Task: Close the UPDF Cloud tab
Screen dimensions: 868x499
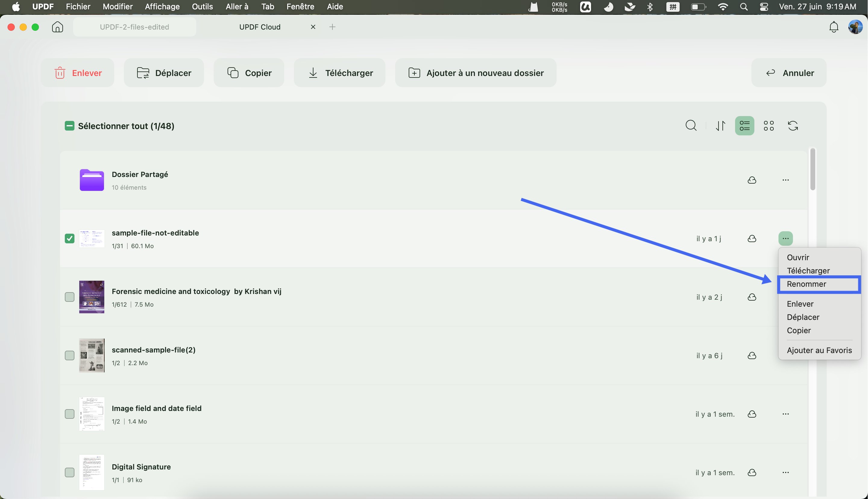Action: point(313,27)
